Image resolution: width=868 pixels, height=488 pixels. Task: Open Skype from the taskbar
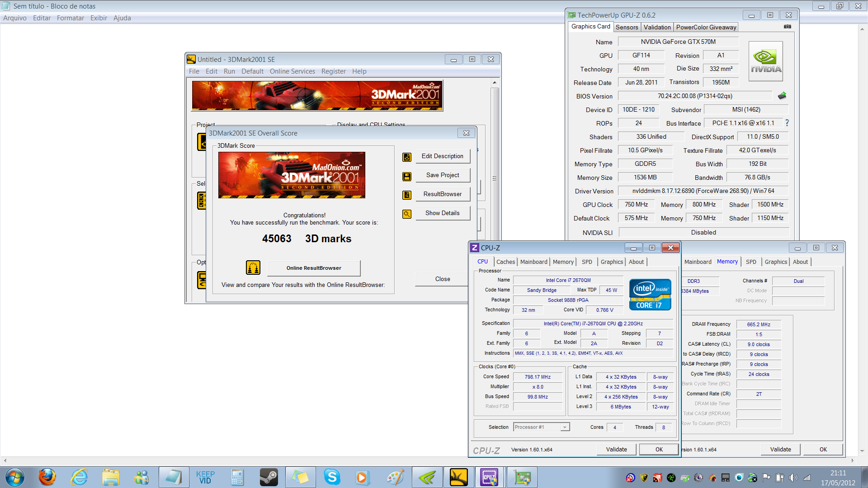tap(332, 477)
